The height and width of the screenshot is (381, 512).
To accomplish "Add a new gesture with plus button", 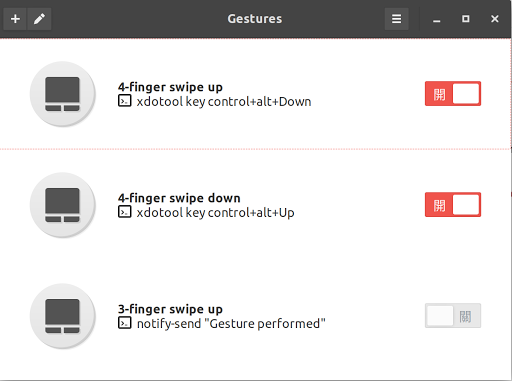I will [x=15, y=19].
